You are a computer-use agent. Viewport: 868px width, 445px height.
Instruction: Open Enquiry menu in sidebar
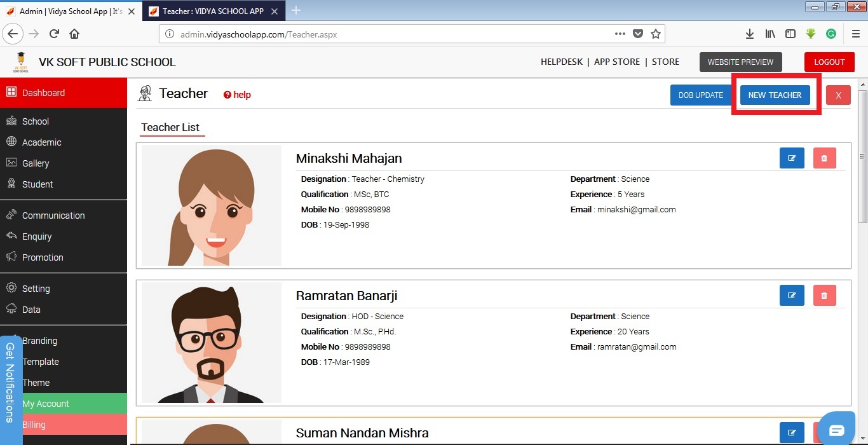(x=64, y=236)
